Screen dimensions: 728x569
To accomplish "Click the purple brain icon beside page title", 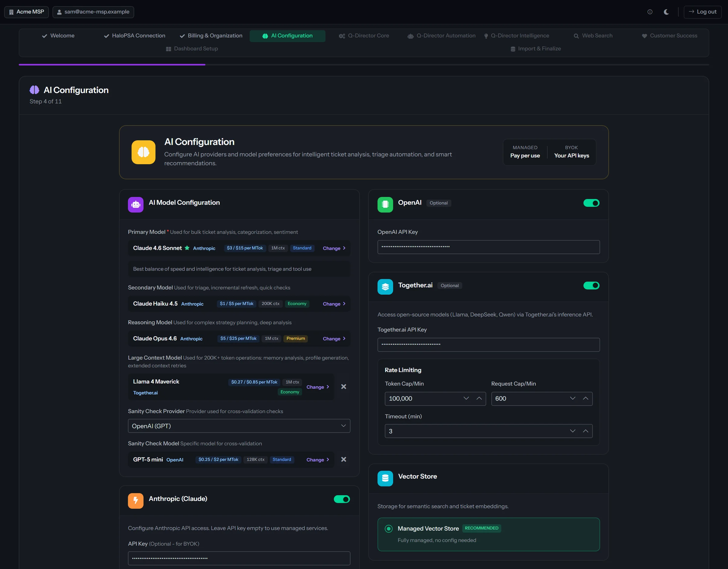I will pyautogui.click(x=34, y=90).
